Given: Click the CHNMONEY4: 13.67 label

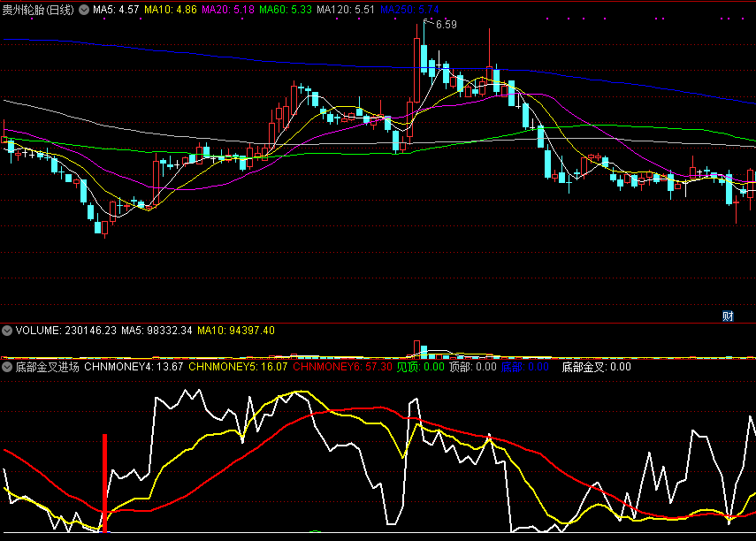Looking at the screenshot, I should point(134,367).
